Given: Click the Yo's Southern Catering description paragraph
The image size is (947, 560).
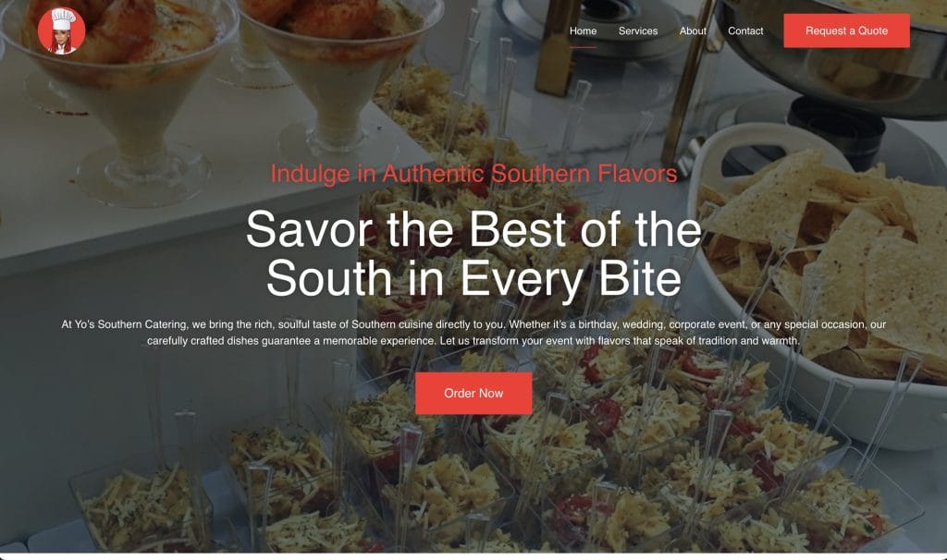Looking at the screenshot, I should (x=473, y=333).
